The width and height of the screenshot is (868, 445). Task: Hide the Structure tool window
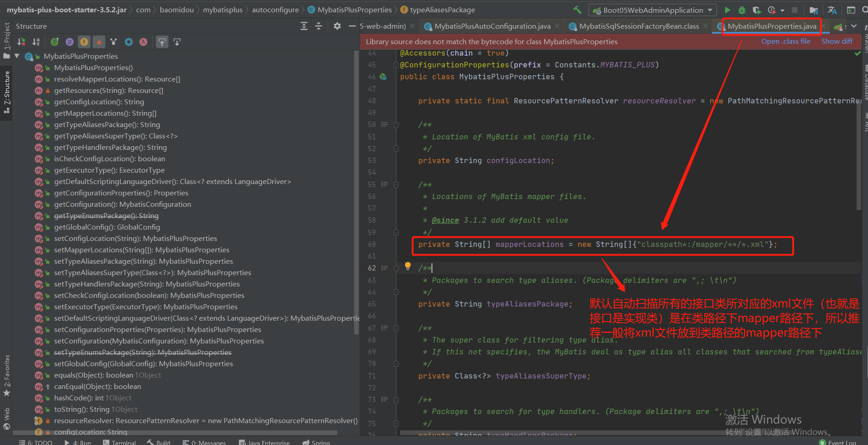click(352, 26)
